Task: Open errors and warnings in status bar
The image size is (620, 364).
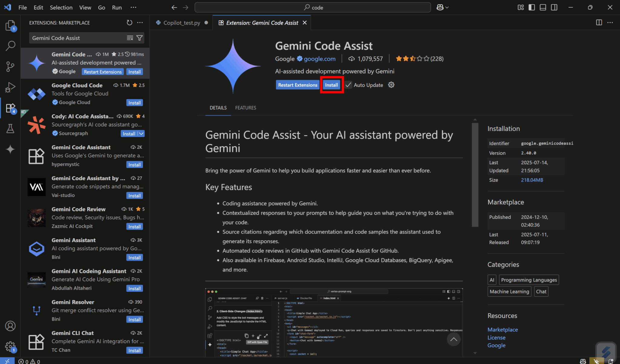Action: coord(29,361)
